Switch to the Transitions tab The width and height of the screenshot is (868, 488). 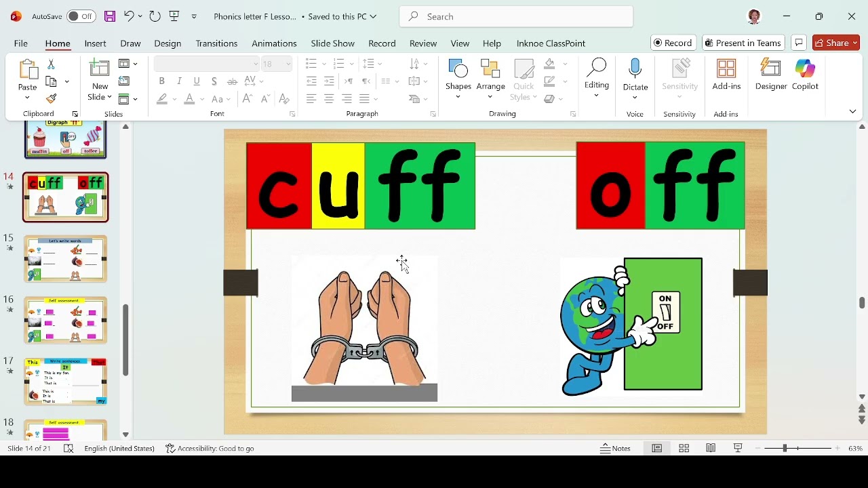coord(216,43)
